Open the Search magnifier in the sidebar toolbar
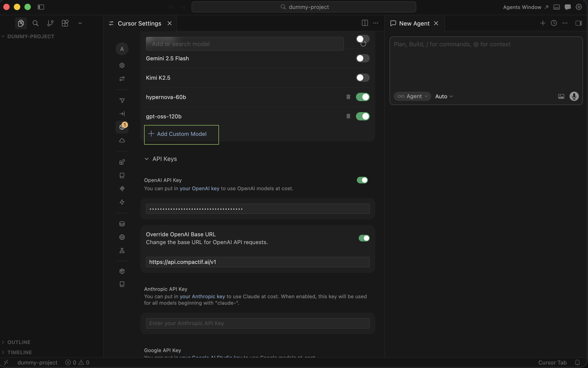The height and width of the screenshot is (368, 588). coord(35,23)
